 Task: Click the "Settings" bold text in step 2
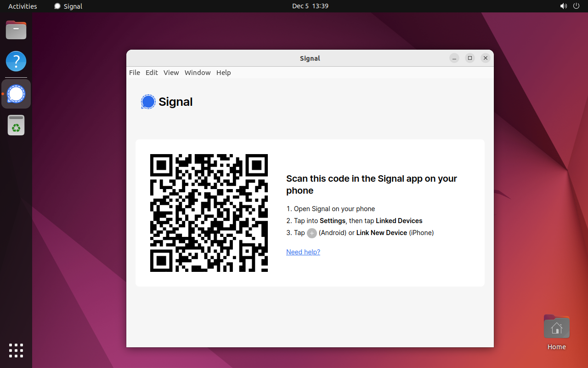tap(333, 221)
